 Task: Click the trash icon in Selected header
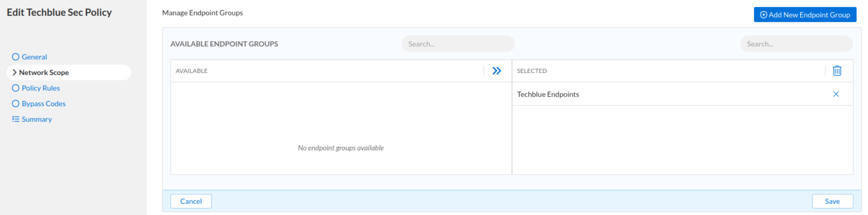coord(837,71)
